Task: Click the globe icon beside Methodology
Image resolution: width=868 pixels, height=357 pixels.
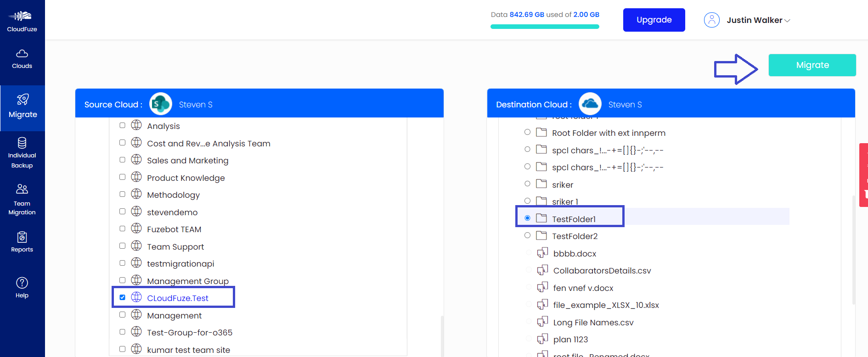Action: pyautogui.click(x=136, y=194)
